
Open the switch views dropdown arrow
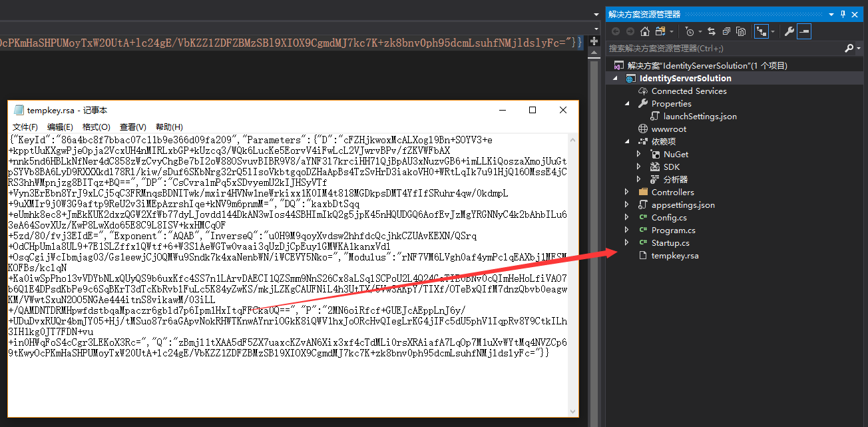pos(672,32)
